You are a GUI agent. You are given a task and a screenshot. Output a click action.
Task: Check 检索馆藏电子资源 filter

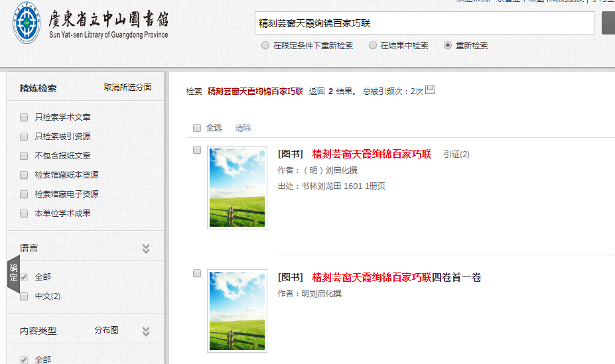pyautogui.click(x=24, y=194)
